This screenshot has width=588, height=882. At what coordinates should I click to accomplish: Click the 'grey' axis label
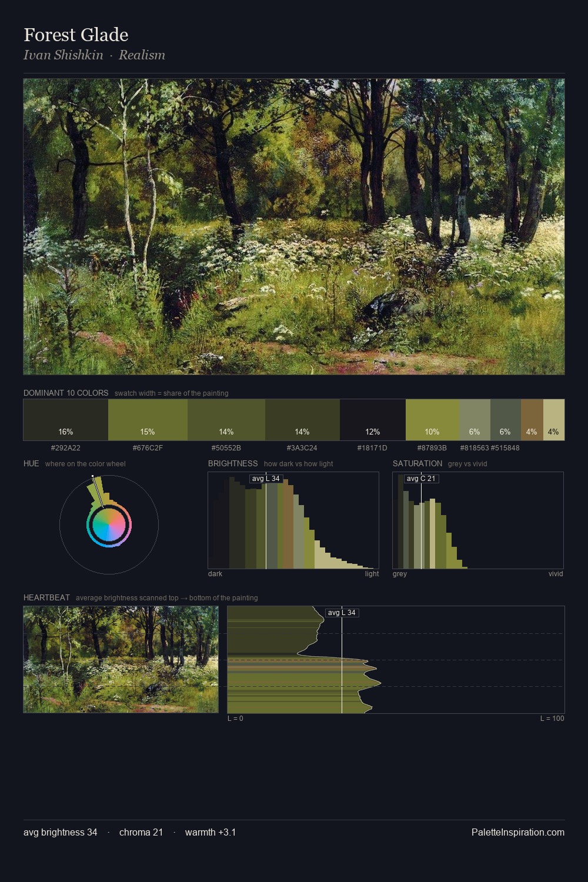coord(400,574)
